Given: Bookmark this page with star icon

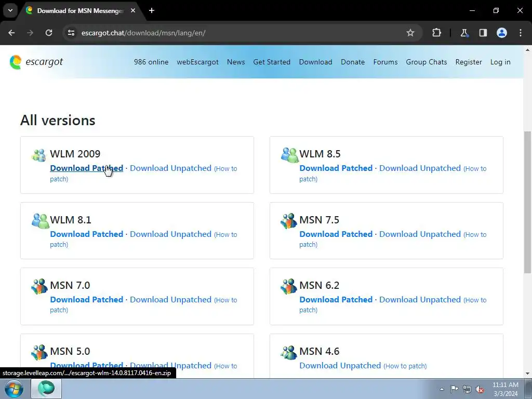Looking at the screenshot, I should tap(410, 33).
